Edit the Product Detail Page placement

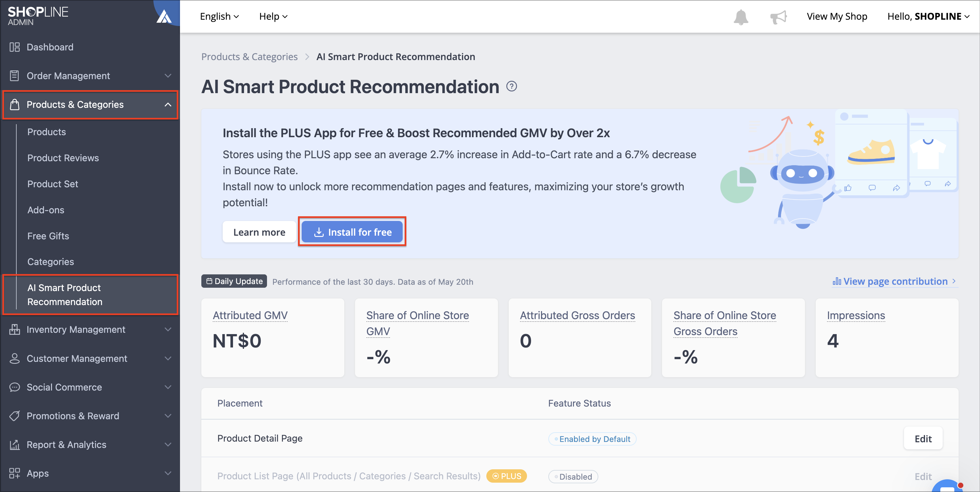point(923,438)
